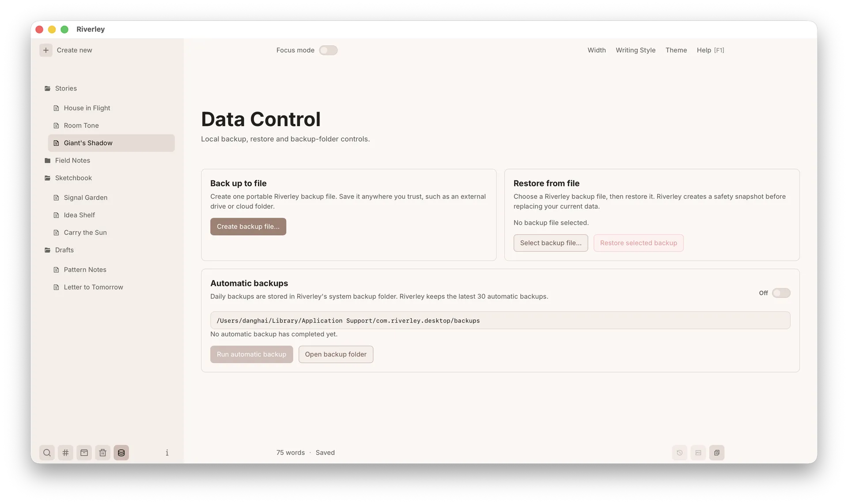The width and height of the screenshot is (848, 504).
Task: Click Run automatic backup button
Action: coord(251,354)
